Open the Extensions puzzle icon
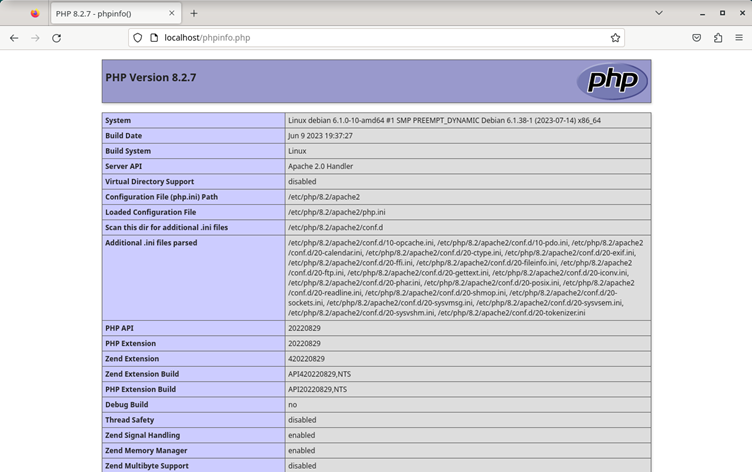The image size is (752, 472). [x=718, y=38]
